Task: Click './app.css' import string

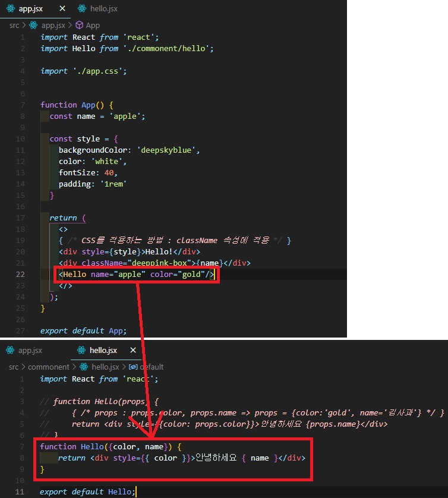Action: pyautogui.click(x=97, y=71)
